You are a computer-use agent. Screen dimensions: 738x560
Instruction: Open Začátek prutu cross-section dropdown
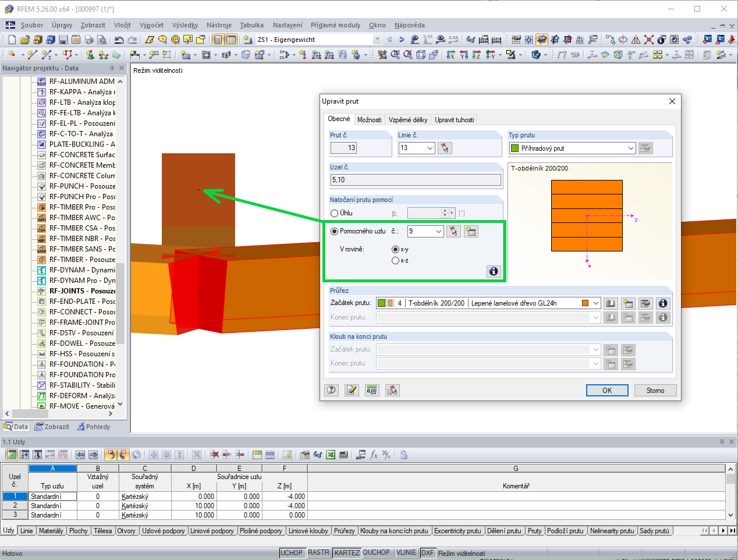[595, 303]
